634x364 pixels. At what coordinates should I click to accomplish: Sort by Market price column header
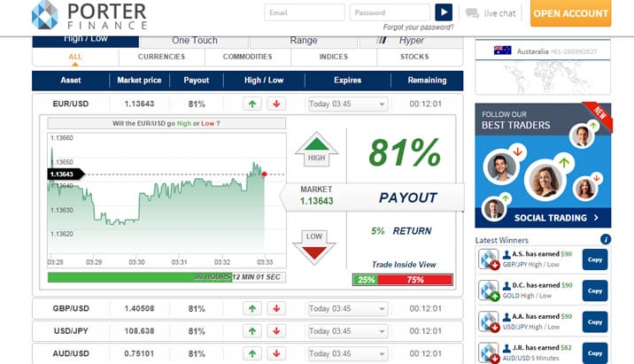(x=139, y=81)
